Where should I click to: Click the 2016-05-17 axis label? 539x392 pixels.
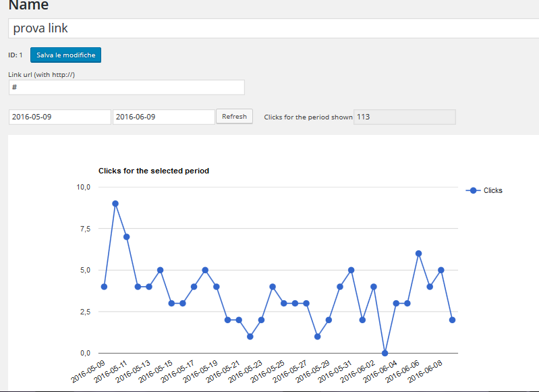click(177, 372)
